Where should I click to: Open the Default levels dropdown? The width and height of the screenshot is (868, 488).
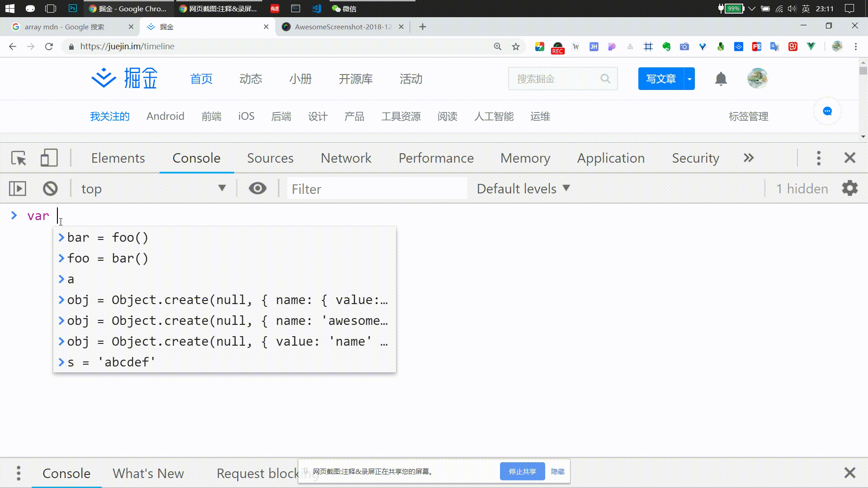(x=523, y=188)
